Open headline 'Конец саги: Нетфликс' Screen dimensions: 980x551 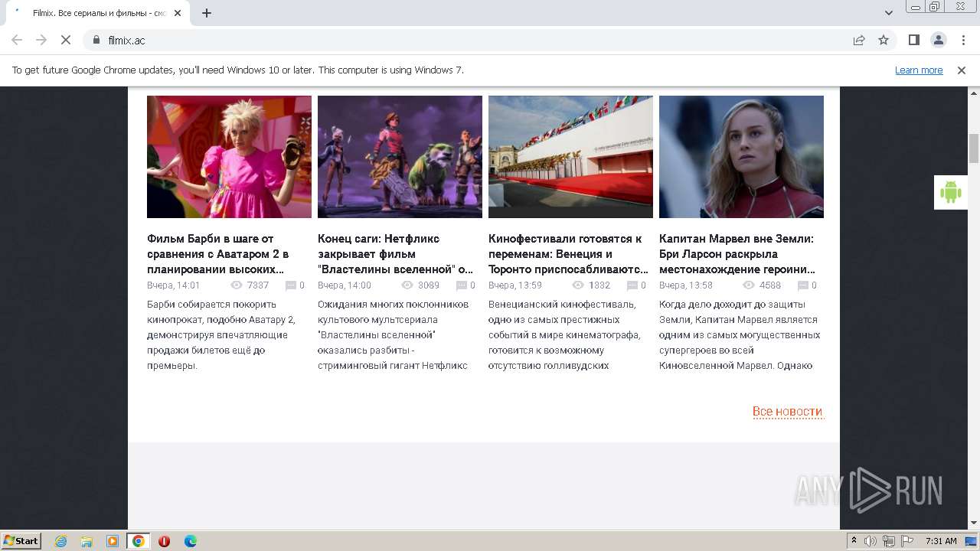click(396, 254)
